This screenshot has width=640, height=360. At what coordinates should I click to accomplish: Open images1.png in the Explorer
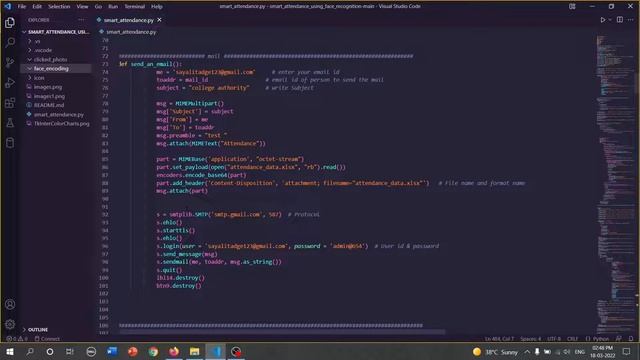click(56, 96)
